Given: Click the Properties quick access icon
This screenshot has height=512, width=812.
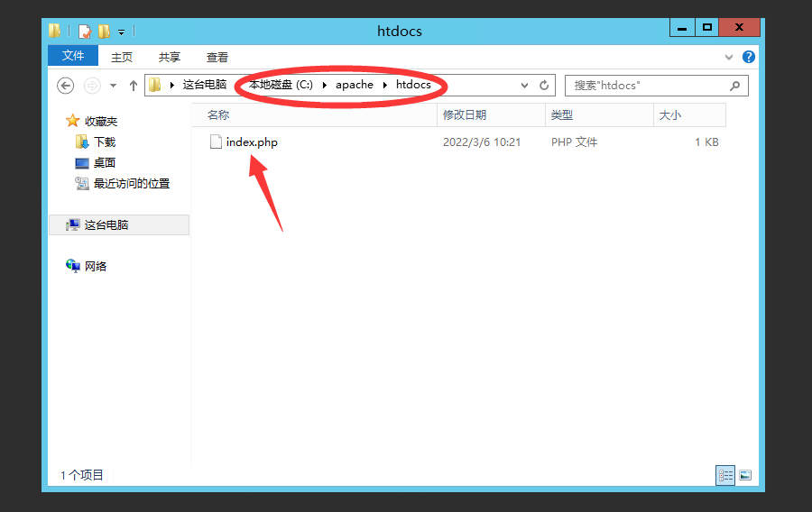Looking at the screenshot, I should [x=85, y=32].
